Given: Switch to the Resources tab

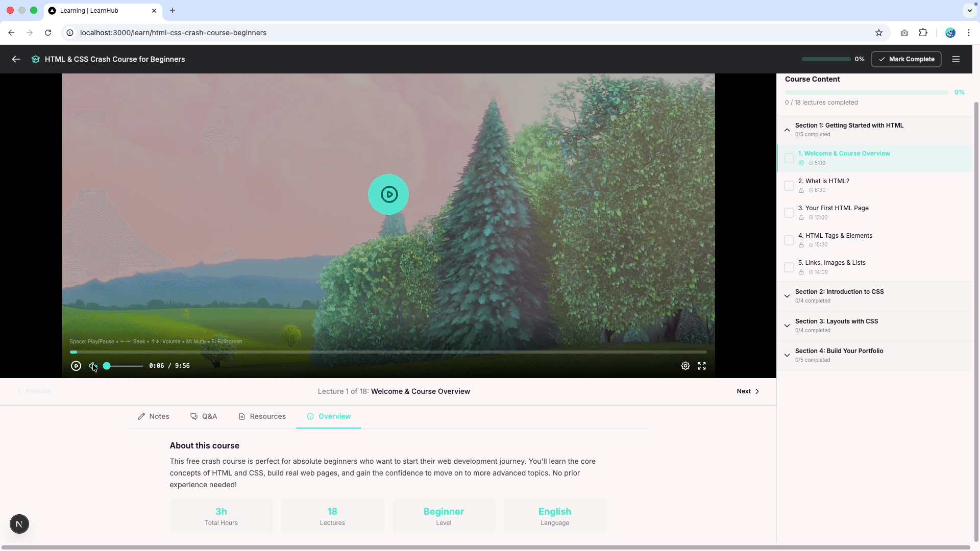Looking at the screenshot, I should pos(262,416).
